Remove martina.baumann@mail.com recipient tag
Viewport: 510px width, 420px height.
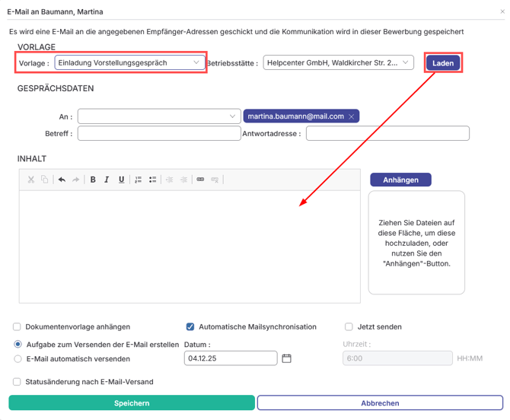click(x=351, y=116)
